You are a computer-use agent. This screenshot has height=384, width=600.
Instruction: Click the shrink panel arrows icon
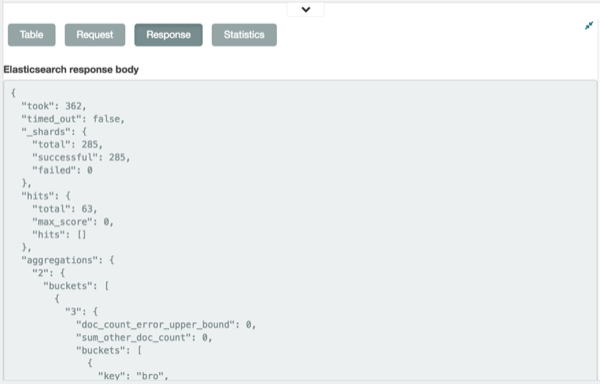[x=589, y=26]
